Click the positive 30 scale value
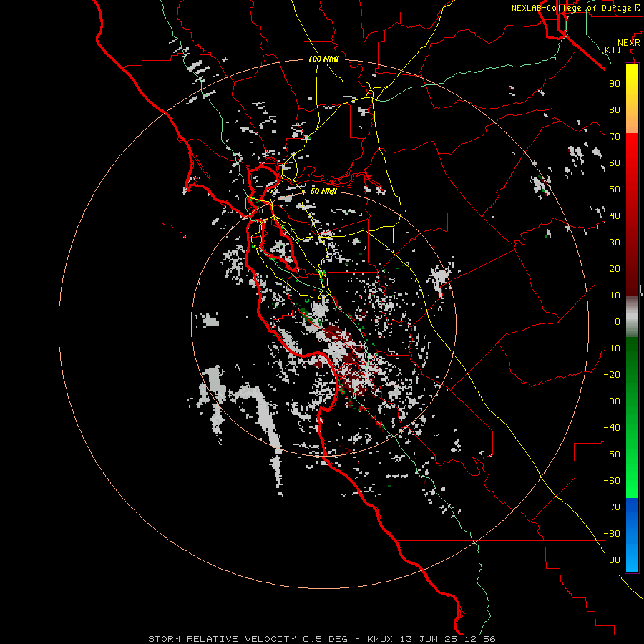The image size is (644, 644). 615,243
